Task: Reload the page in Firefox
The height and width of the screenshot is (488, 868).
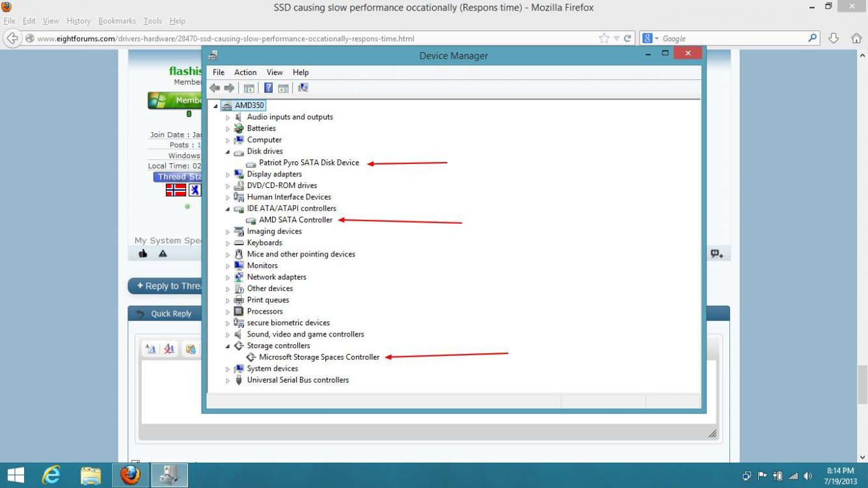Action: tap(628, 38)
